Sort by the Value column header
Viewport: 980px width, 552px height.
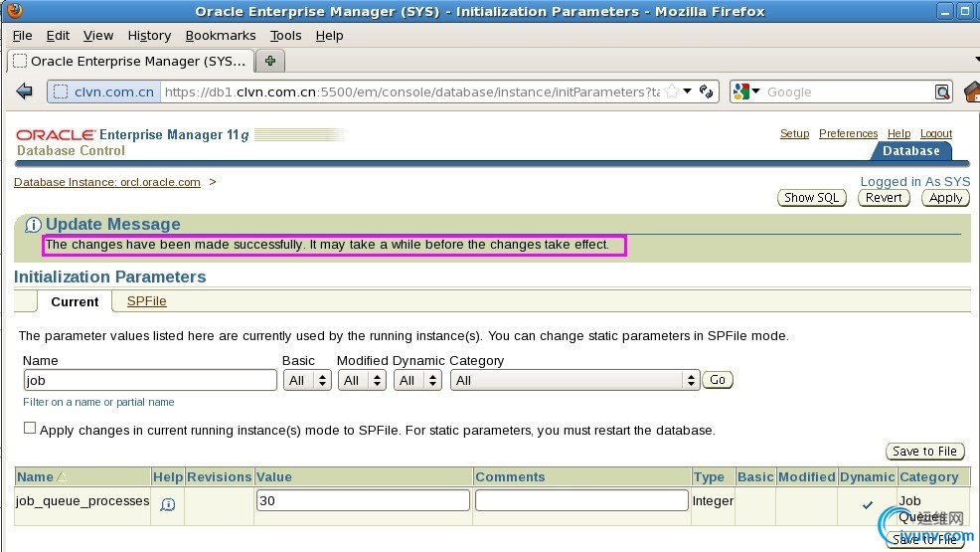coord(273,477)
